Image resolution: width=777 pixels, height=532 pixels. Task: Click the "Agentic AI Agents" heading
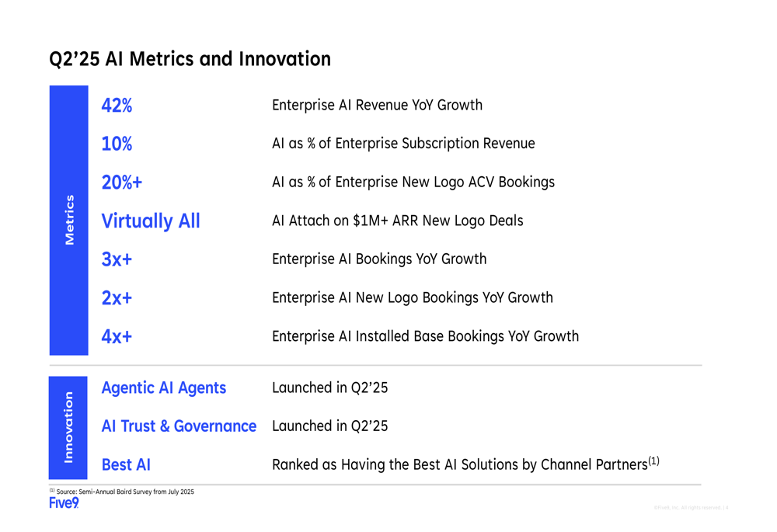164,388
